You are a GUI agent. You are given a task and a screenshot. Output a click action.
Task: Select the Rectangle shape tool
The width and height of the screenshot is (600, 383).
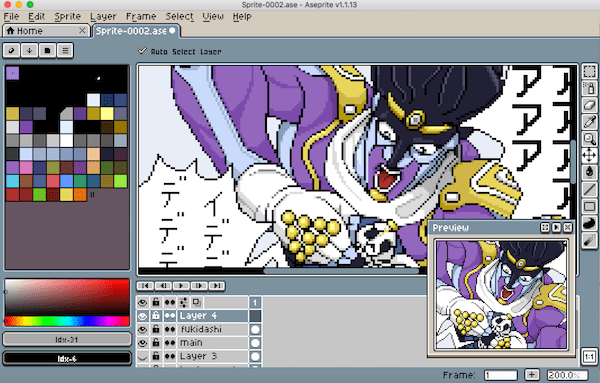589,207
